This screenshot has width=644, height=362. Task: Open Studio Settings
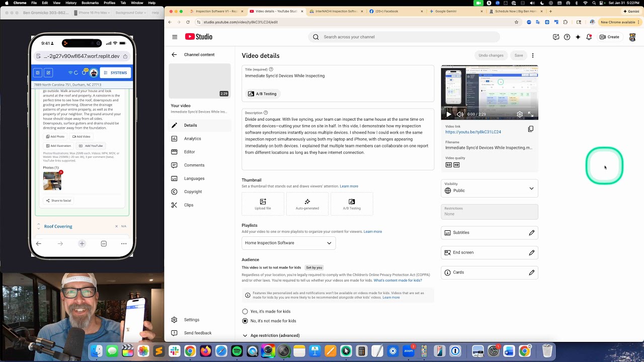pyautogui.click(x=199, y=320)
